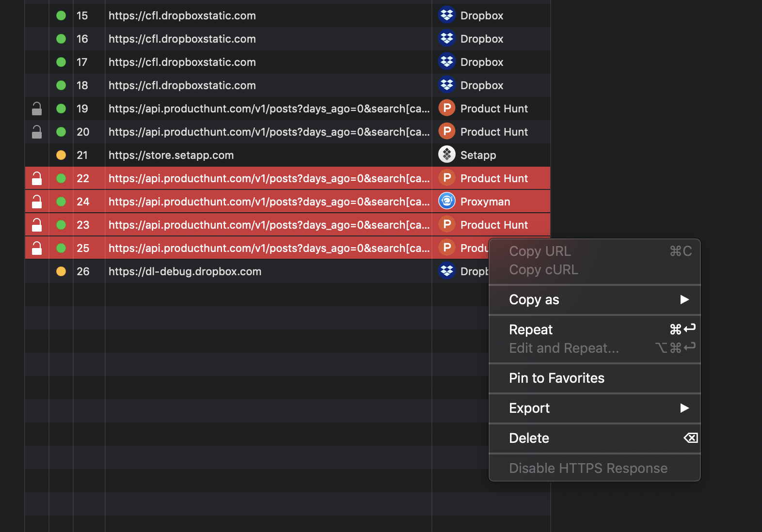Click the padlock icon on row 19

(37, 109)
